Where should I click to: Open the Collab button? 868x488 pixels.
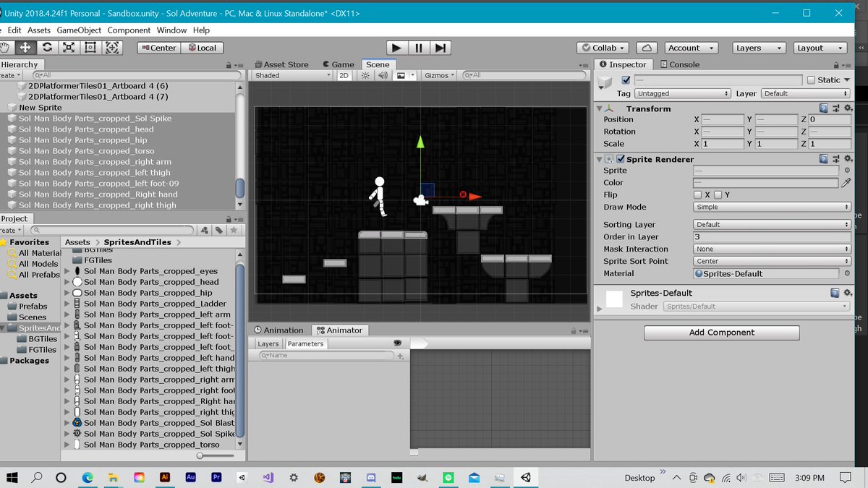[604, 48]
